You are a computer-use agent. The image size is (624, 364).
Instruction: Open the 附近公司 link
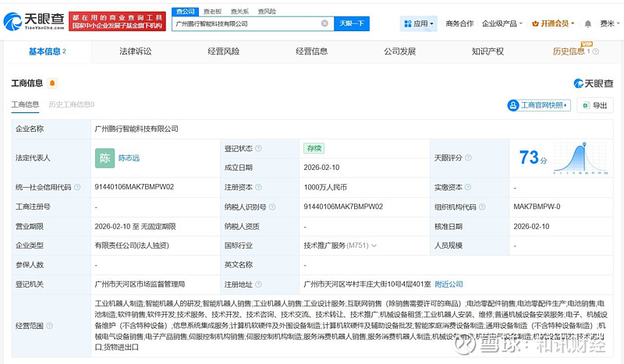(x=448, y=284)
